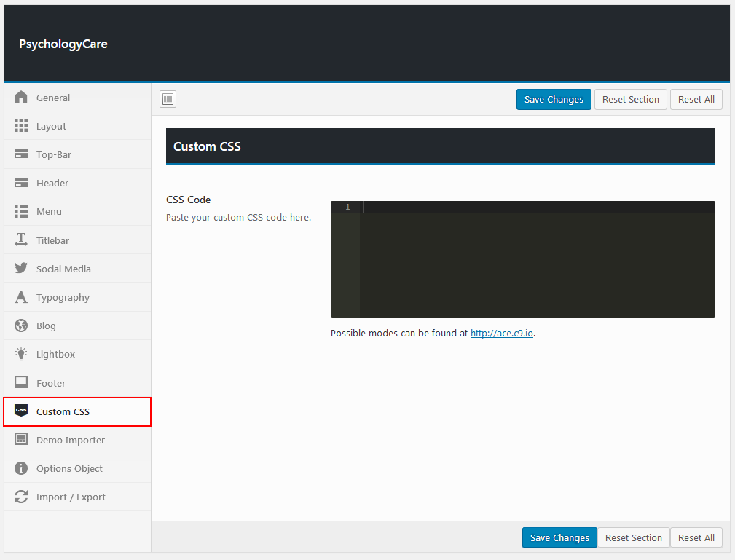735x560 pixels.
Task: Switch to the Demo Importer section
Action: (71, 440)
